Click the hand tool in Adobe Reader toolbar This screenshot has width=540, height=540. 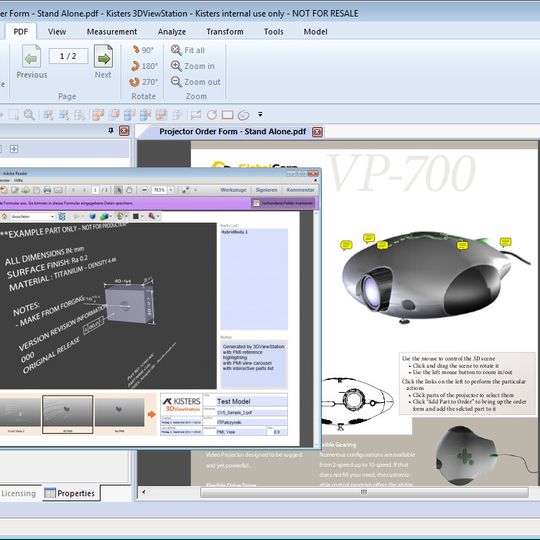point(129,190)
